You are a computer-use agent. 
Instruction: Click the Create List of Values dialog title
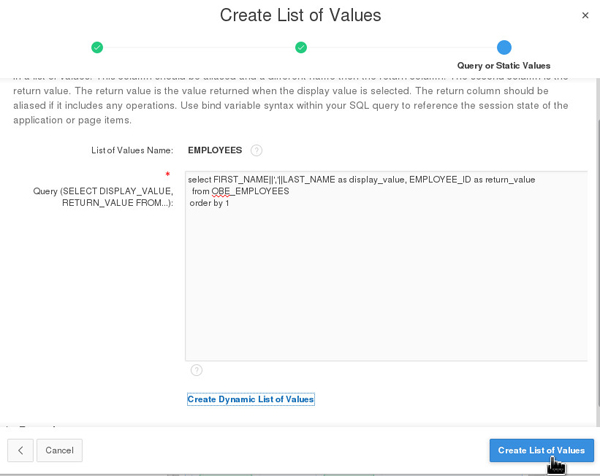pyautogui.click(x=300, y=15)
